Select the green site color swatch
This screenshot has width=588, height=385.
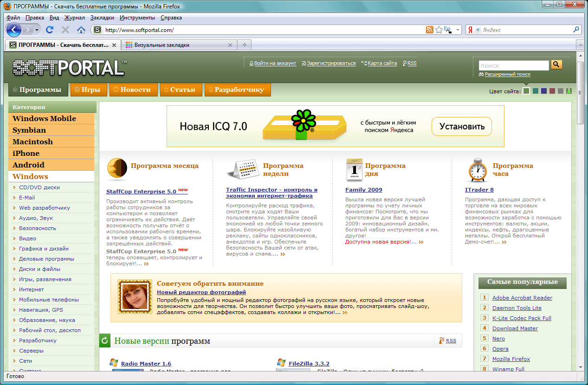(x=526, y=91)
